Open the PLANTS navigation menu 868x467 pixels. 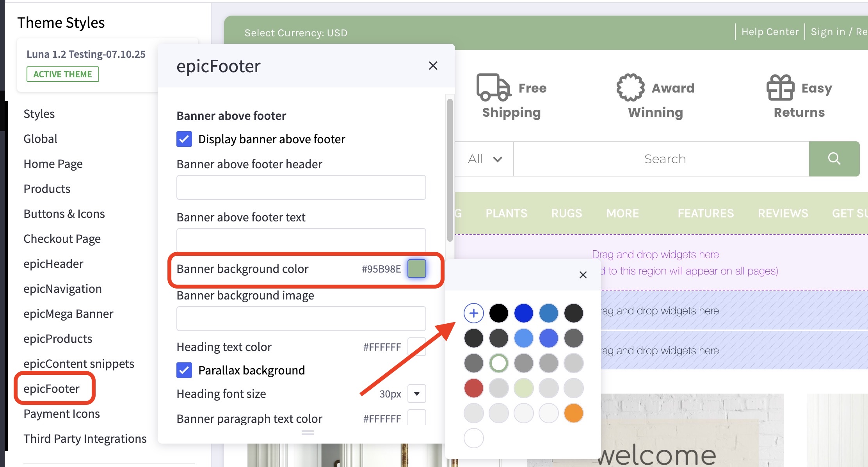tap(506, 213)
